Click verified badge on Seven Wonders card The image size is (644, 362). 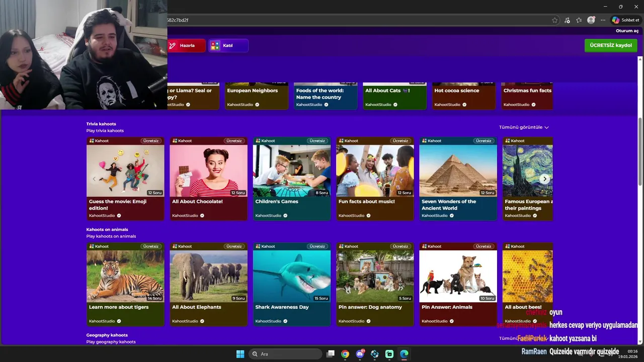pyautogui.click(x=452, y=216)
